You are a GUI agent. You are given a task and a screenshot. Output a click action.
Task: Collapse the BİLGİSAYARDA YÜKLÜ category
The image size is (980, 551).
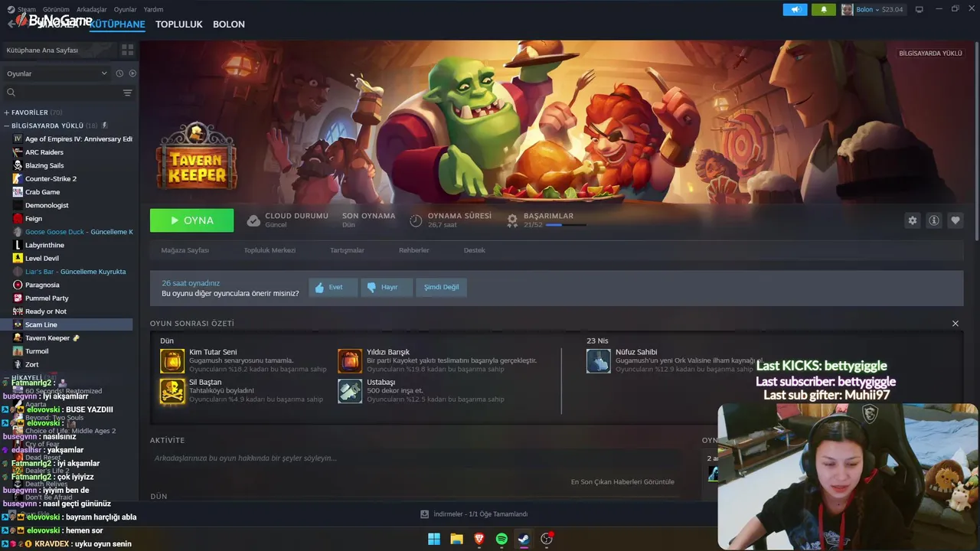6,126
